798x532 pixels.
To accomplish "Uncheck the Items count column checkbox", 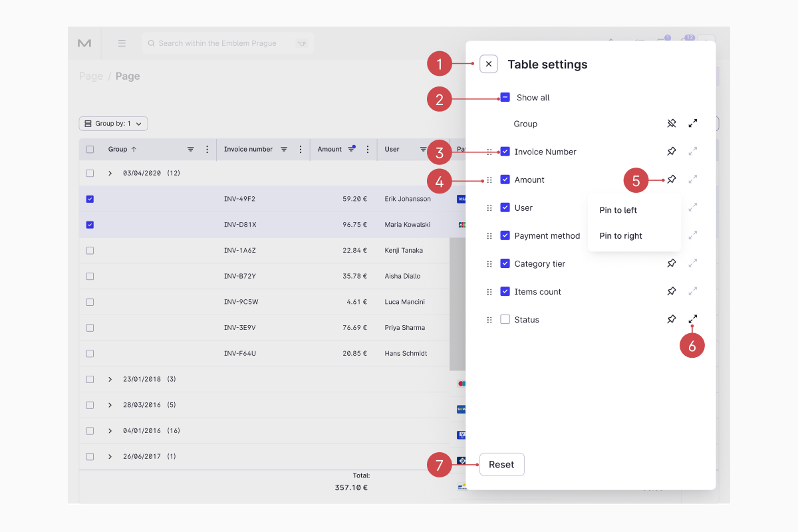I will pos(505,291).
